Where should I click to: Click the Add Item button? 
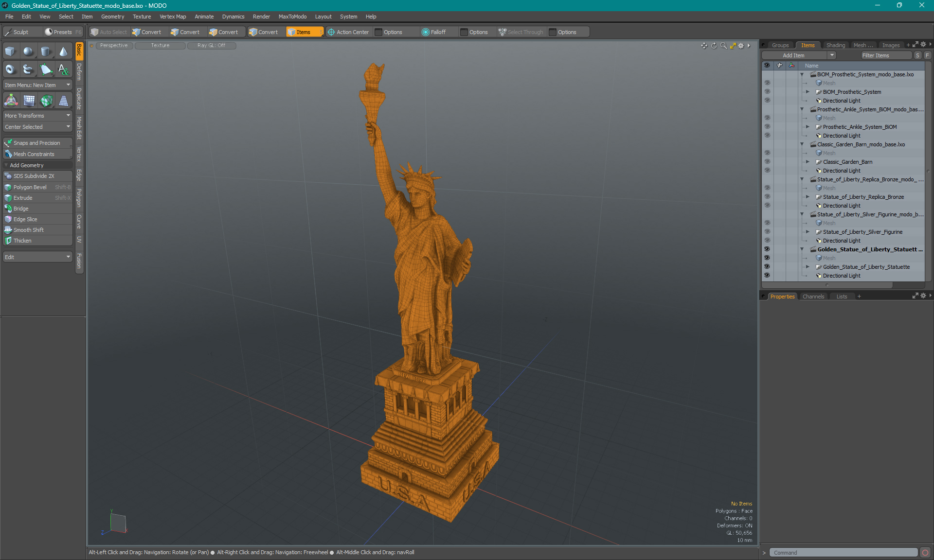pos(794,55)
